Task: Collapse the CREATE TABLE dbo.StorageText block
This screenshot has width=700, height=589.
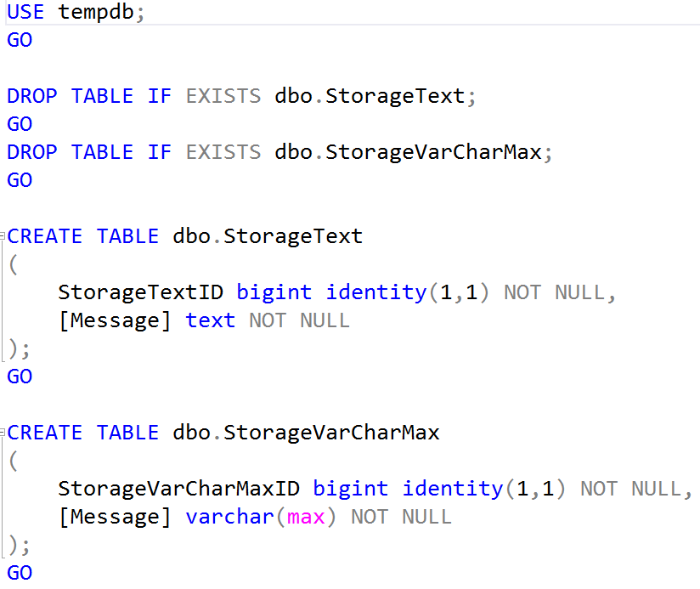Action: 3,235
